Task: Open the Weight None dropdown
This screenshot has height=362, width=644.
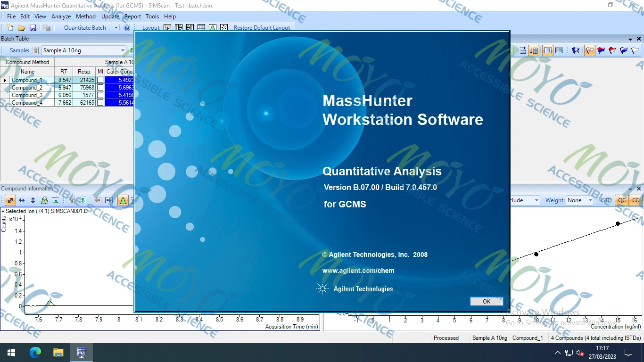Action: point(590,200)
